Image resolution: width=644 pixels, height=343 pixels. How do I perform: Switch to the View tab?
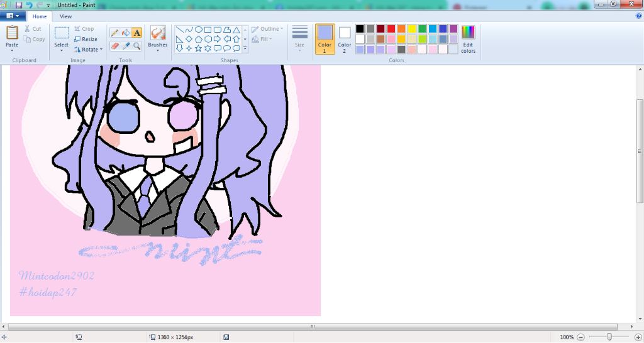pos(65,16)
